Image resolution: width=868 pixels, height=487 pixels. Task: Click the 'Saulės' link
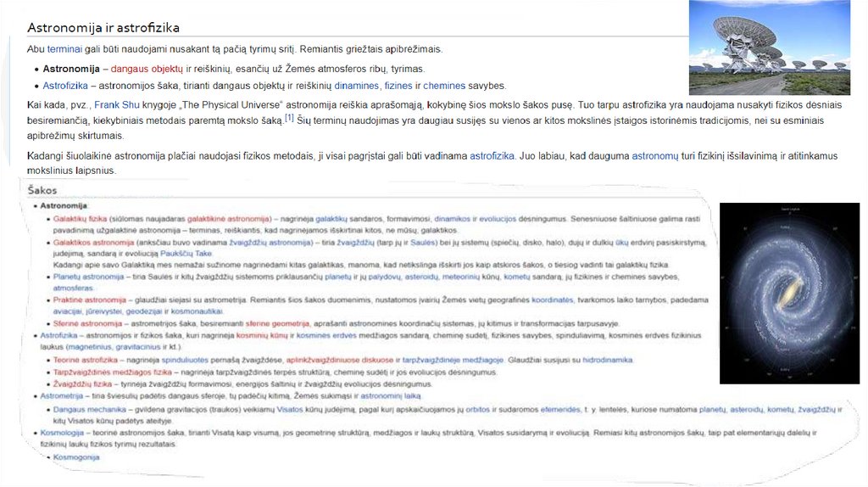click(423, 243)
